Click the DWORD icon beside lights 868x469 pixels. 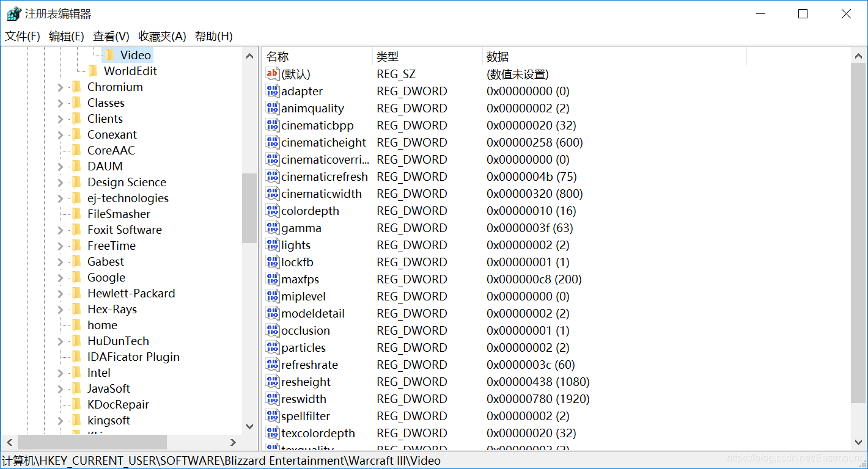273,245
